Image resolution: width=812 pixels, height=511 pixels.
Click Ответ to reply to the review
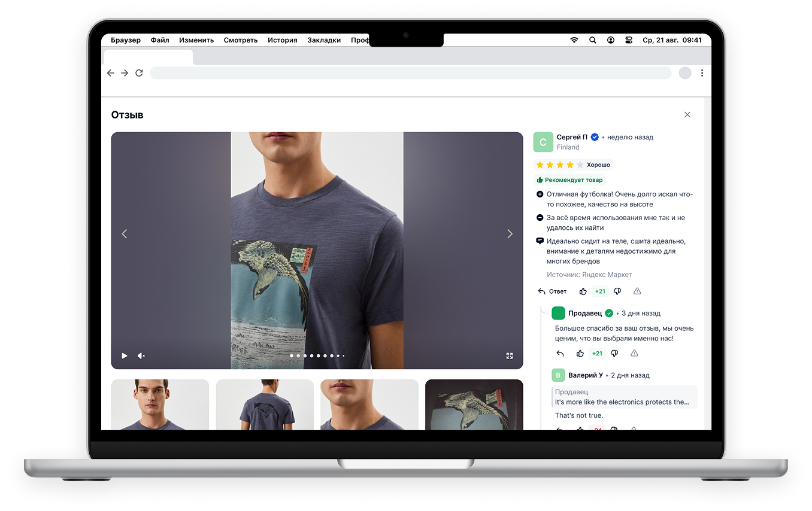(552, 291)
